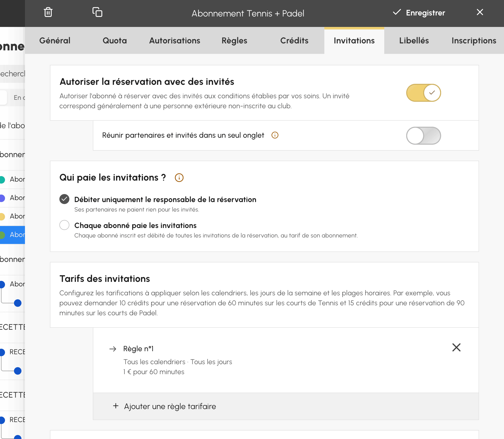Open the Règles tab
Image resolution: width=504 pixels, height=439 pixels.
tap(235, 40)
